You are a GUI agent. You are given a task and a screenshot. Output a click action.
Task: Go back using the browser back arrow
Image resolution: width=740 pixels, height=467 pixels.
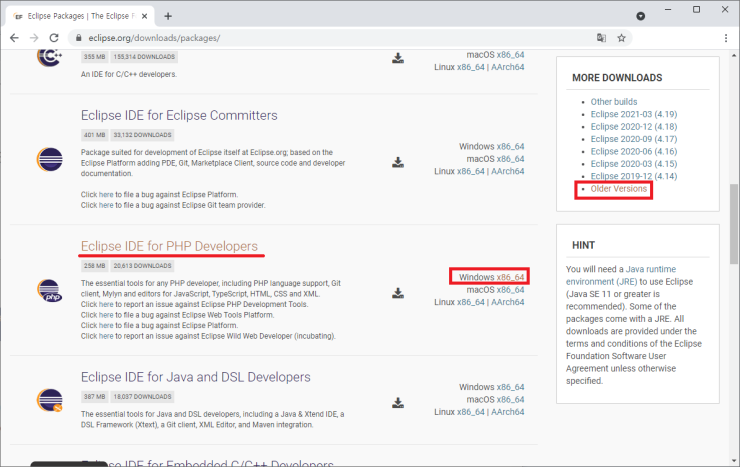pos(15,38)
